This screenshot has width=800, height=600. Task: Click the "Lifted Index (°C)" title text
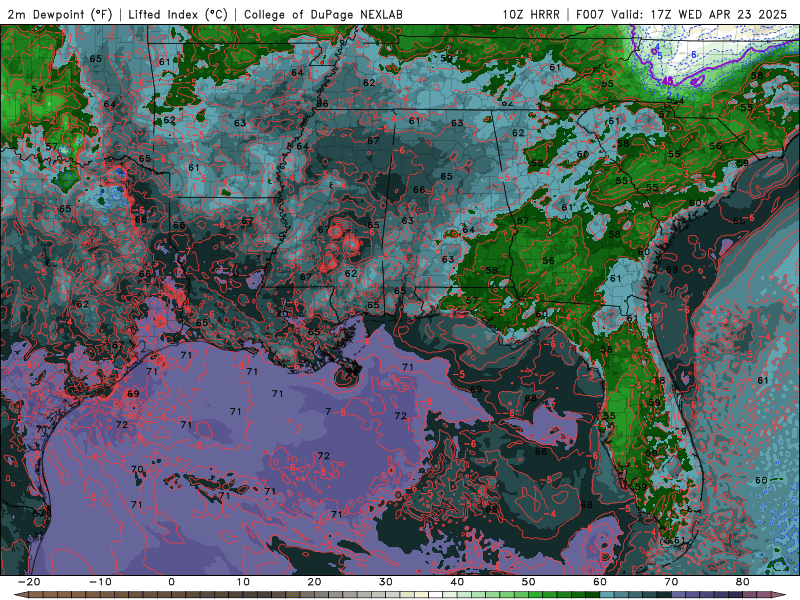click(x=178, y=14)
